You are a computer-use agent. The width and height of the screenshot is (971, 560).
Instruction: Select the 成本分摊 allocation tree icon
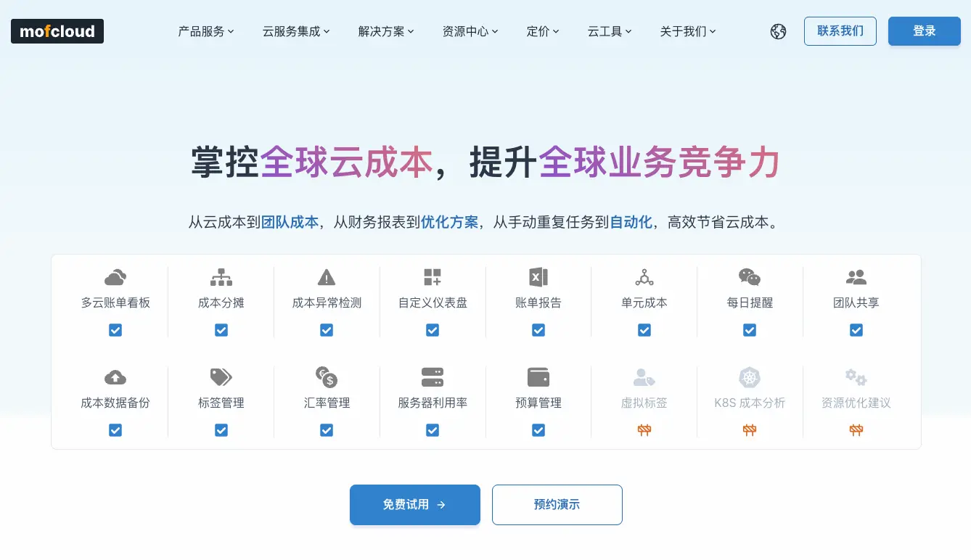point(221,277)
